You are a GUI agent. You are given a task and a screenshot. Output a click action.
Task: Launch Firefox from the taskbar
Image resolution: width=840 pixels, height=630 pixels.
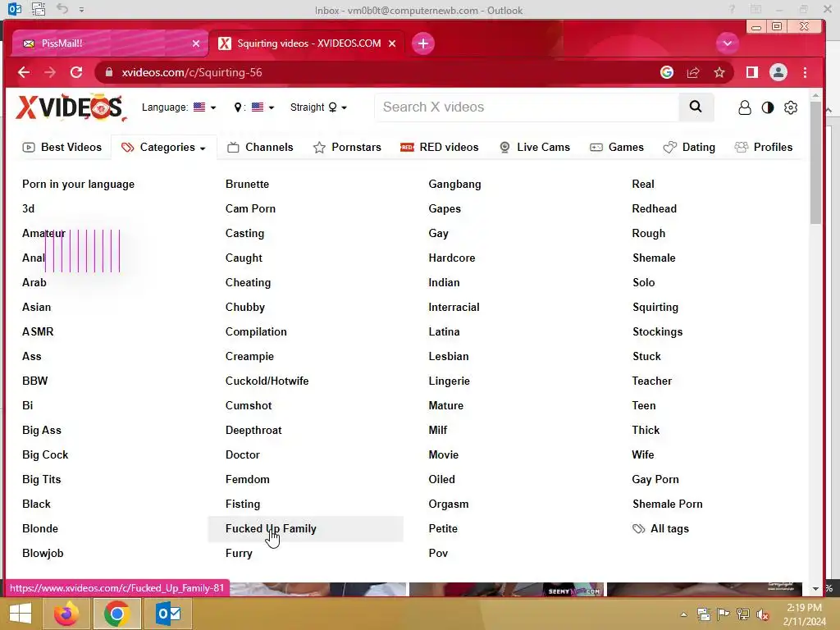pos(66,614)
